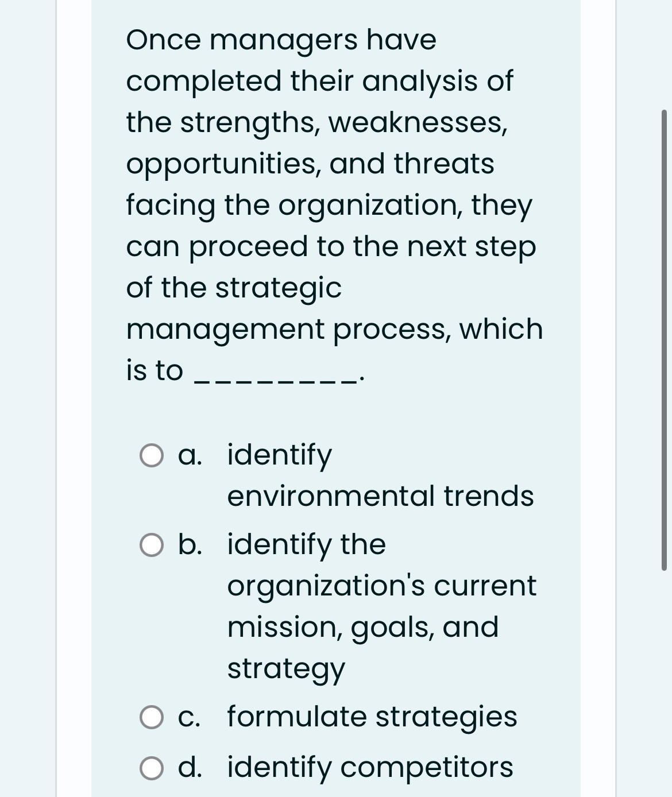
Task: Click the scrollbar thumb on the right edge
Action: (664, 339)
